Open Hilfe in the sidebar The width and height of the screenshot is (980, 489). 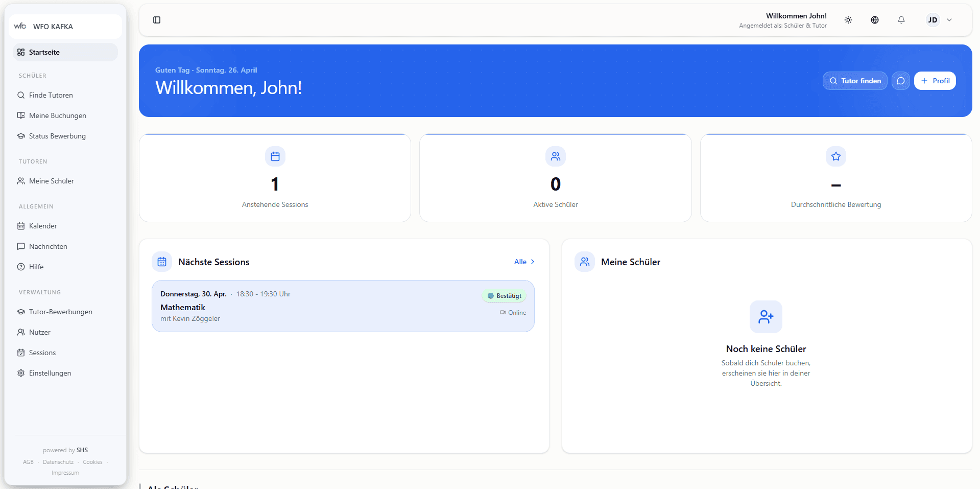point(36,266)
